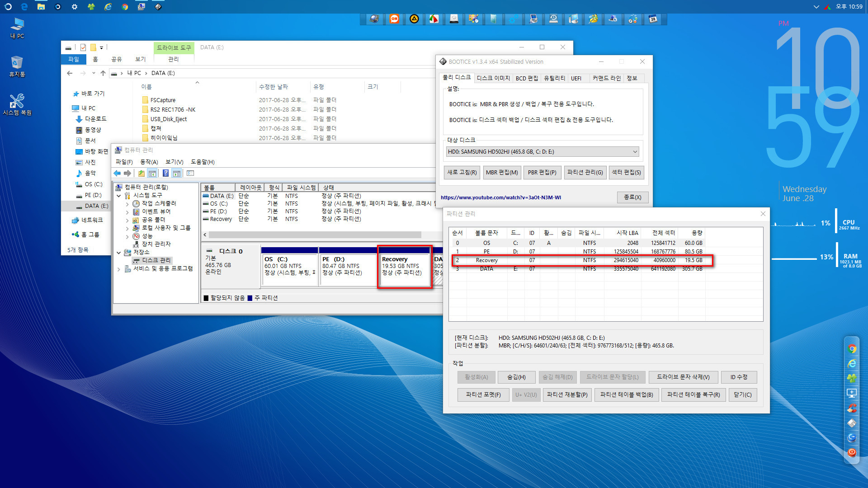
Task: Click ID 수정 button
Action: [739, 377]
